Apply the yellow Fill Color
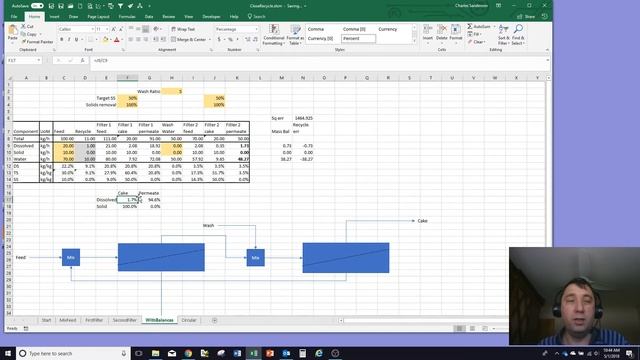 [105, 40]
